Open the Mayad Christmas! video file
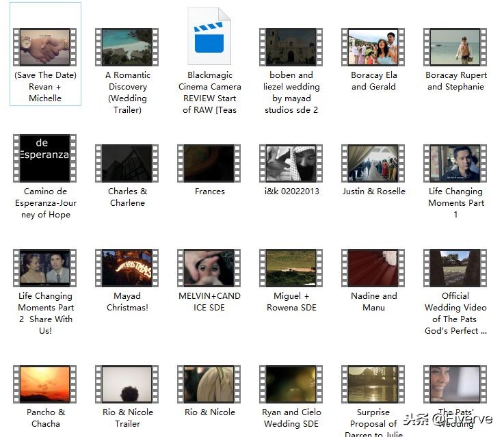This screenshot has width=504, height=437. pyautogui.click(x=127, y=268)
